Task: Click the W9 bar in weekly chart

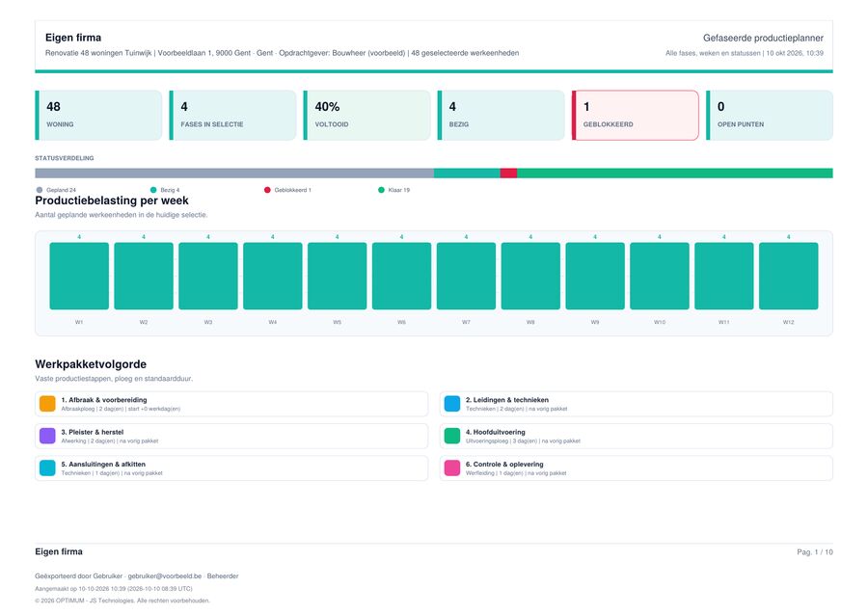Action: (x=595, y=276)
